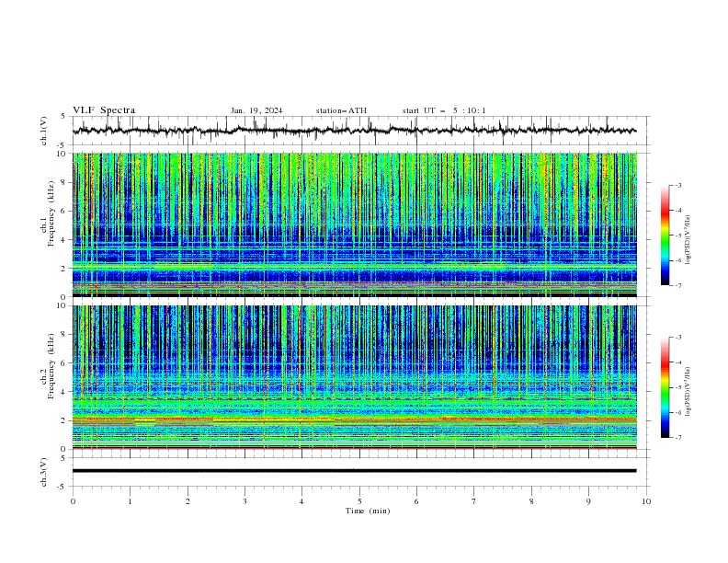Viewport: 728px width, 563px height.
Task: Click the "-3" tick on ch.1 colorbar
Action: [678, 185]
